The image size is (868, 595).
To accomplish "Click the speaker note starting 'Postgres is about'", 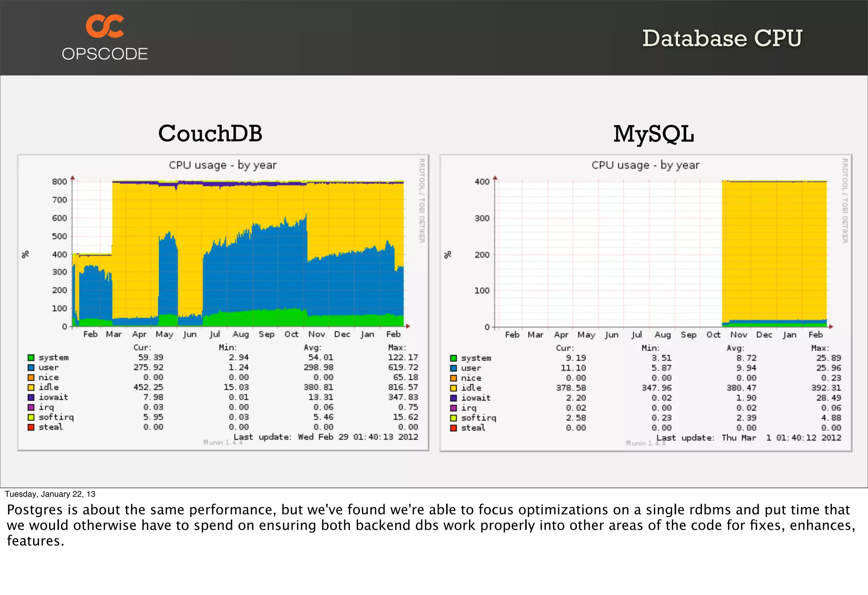I will (431, 525).
